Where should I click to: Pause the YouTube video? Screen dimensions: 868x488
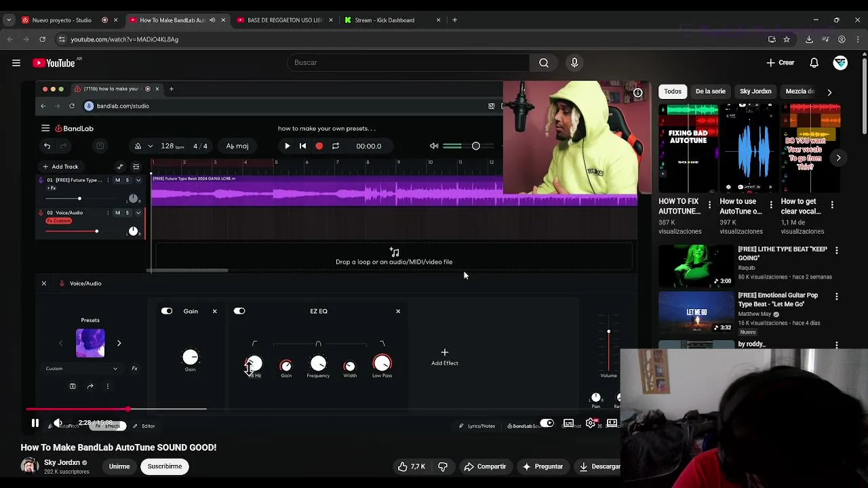point(35,424)
